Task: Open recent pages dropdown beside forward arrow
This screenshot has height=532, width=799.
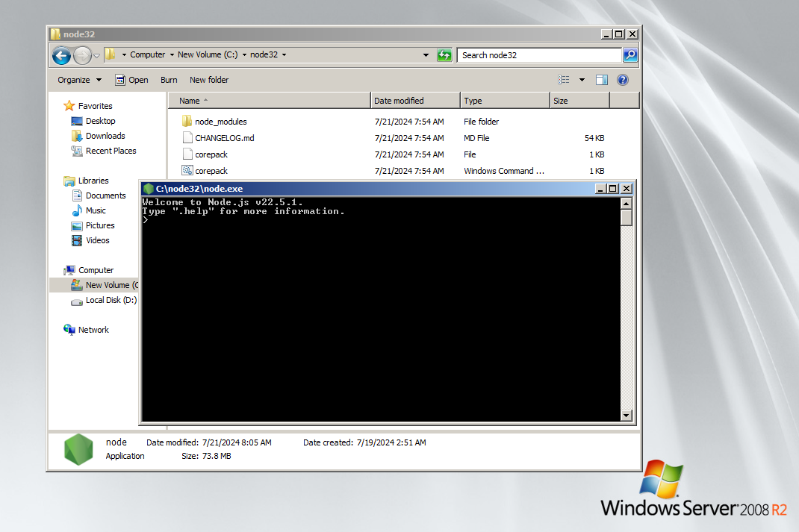Action: pyautogui.click(x=96, y=55)
